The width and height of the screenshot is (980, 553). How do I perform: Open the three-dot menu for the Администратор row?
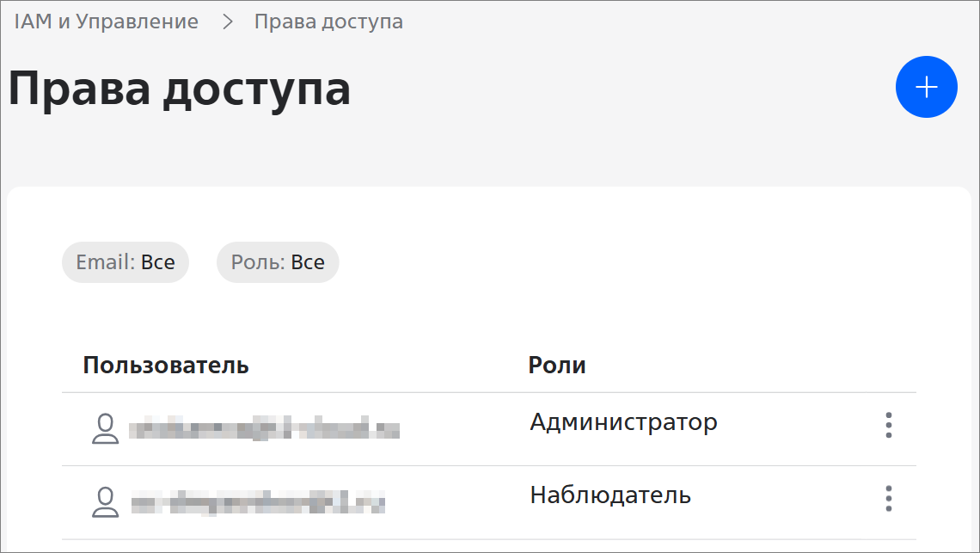pyautogui.click(x=888, y=425)
